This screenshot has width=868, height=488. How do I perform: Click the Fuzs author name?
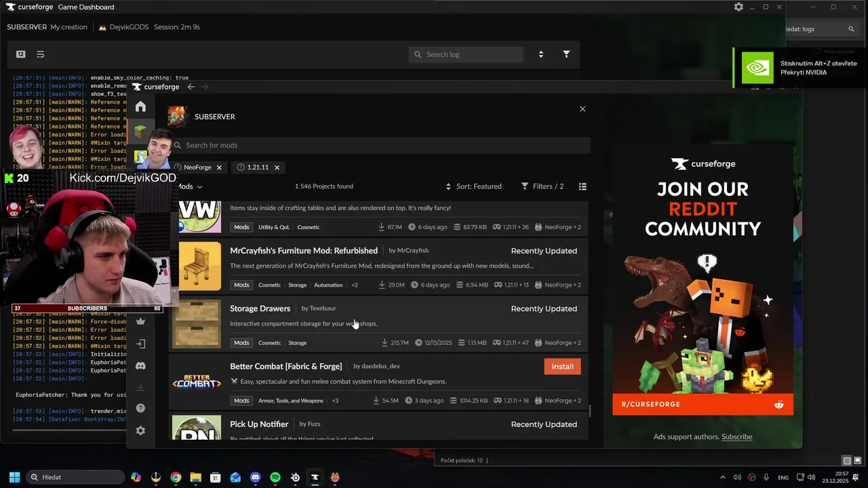point(314,424)
